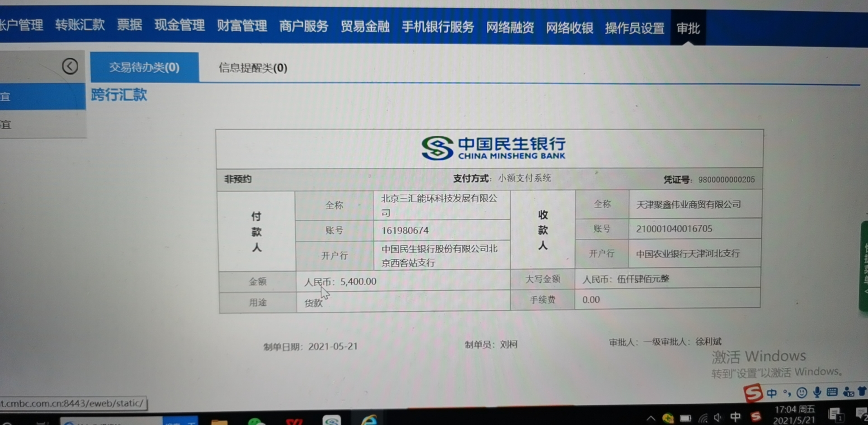Click the 跨行汇款 heading
Image resolution: width=868 pixels, height=425 pixels.
coord(119,95)
